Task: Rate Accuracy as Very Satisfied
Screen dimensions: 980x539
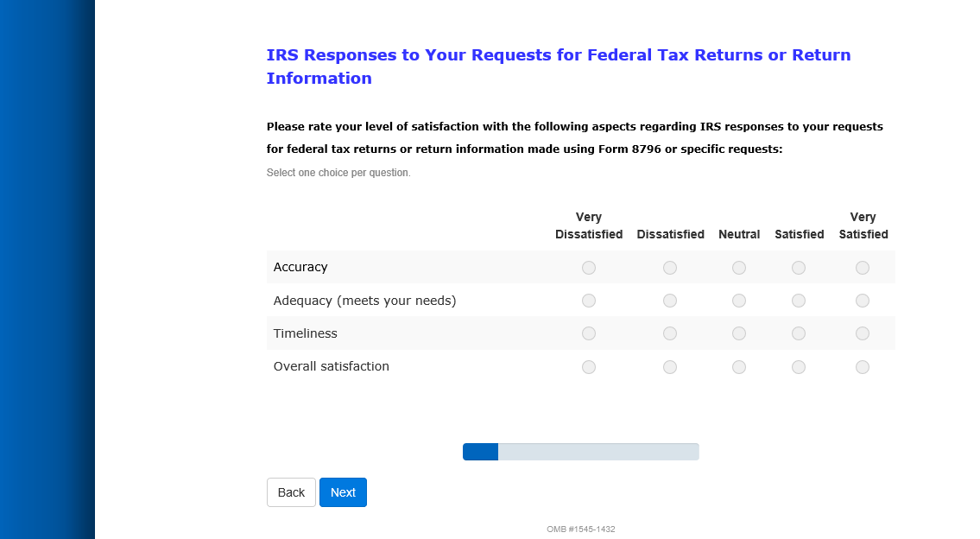Action: (x=863, y=268)
